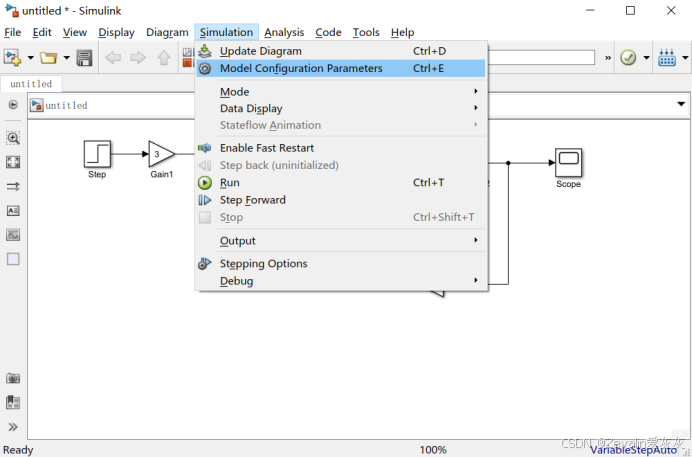Expand the Debug submenu

[x=341, y=281]
